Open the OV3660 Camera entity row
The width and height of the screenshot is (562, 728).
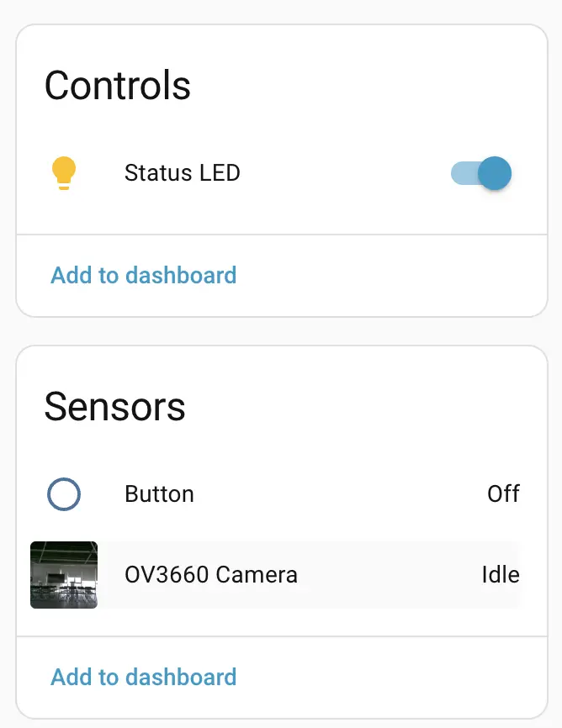tap(211, 575)
